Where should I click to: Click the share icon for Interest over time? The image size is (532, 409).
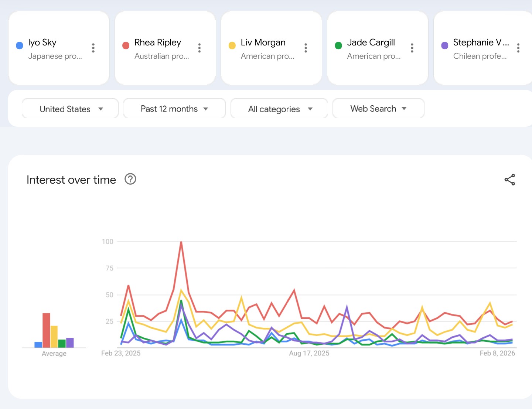point(509,180)
